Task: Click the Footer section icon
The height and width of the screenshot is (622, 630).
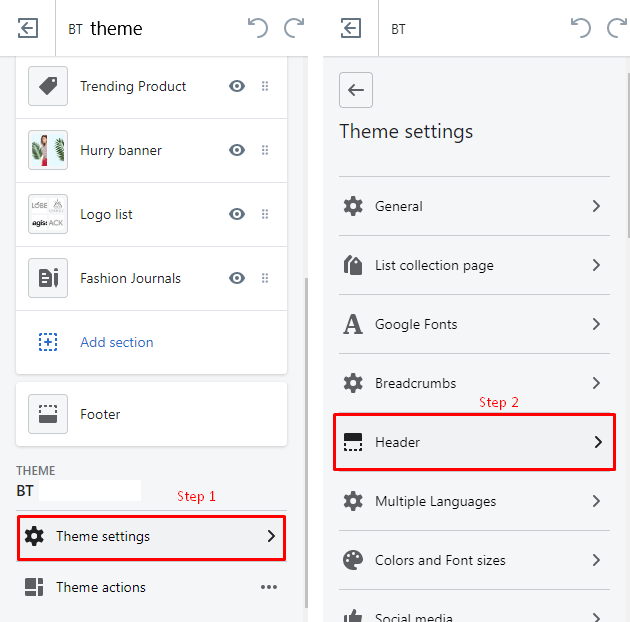Action: click(48, 414)
